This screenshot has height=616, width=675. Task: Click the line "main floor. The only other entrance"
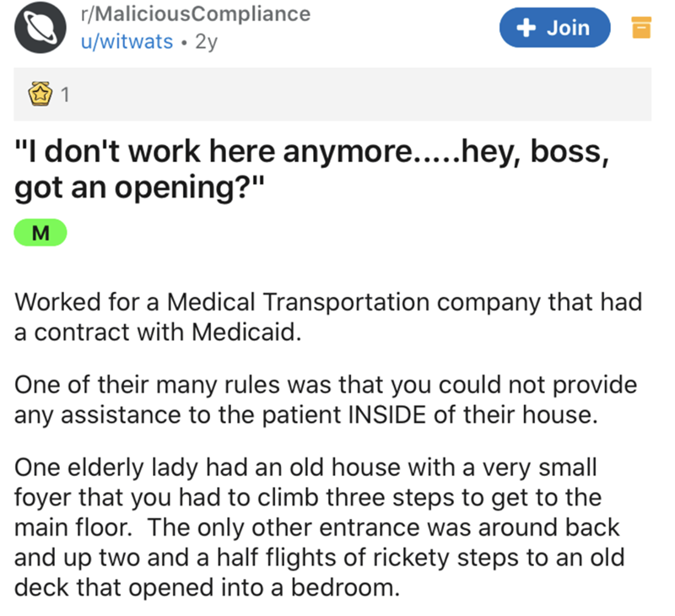(317, 528)
